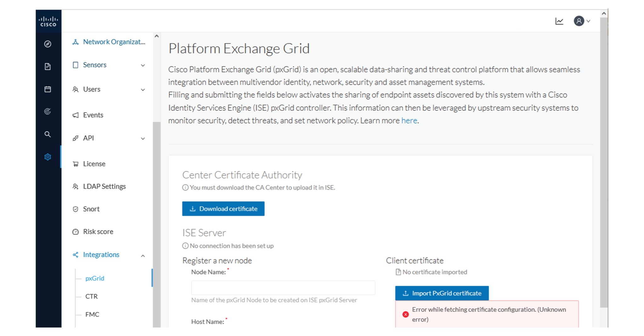This screenshot has height=336, width=644.
Task: Expand the Users section
Action: pyautogui.click(x=91, y=89)
